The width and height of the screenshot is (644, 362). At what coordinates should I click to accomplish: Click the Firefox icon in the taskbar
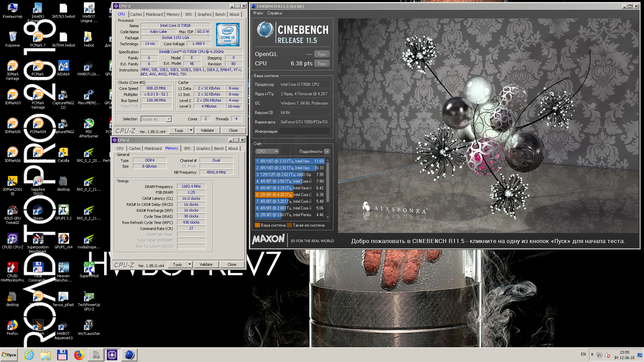(79, 355)
